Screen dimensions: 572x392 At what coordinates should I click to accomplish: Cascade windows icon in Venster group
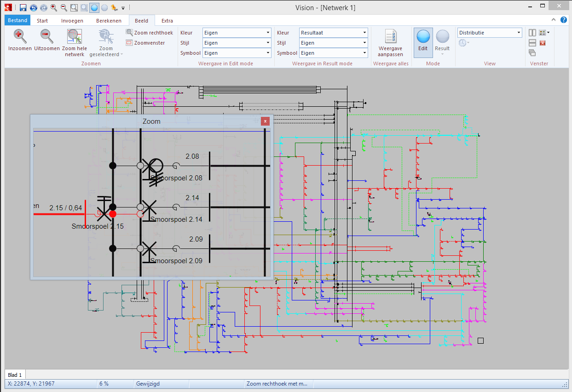tap(532, 53)
